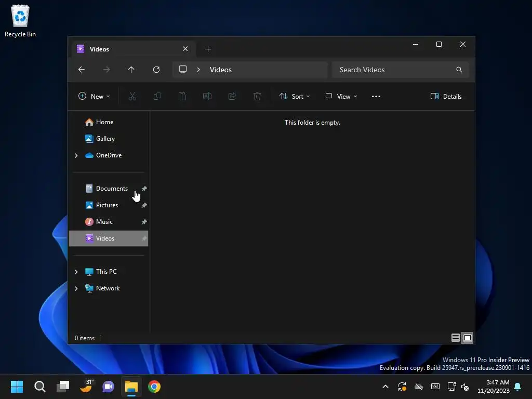Open the Music folder in sidebar
532x399 pixels.
point(109,222)
